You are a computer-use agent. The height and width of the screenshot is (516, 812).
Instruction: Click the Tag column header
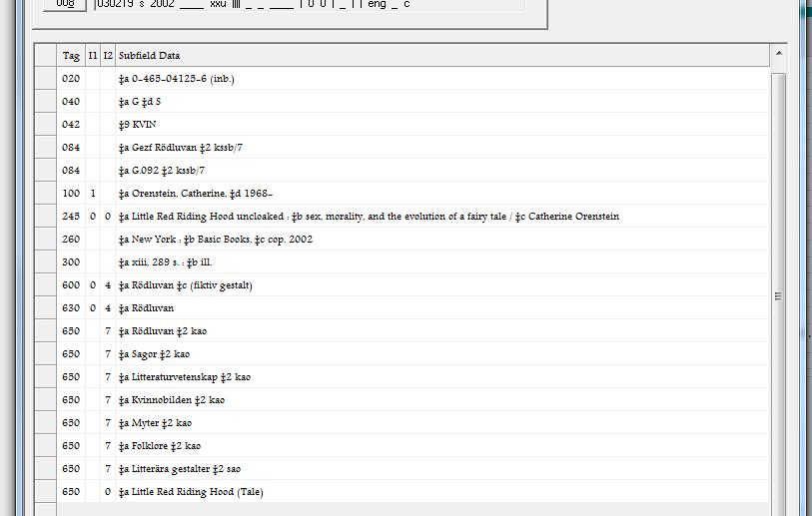pos(71,55)
